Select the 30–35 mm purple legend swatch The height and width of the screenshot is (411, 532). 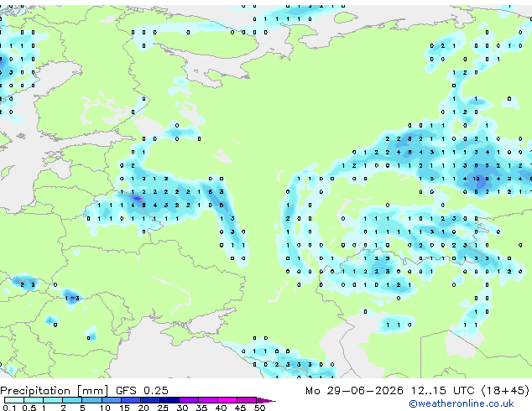click(189, 400)
